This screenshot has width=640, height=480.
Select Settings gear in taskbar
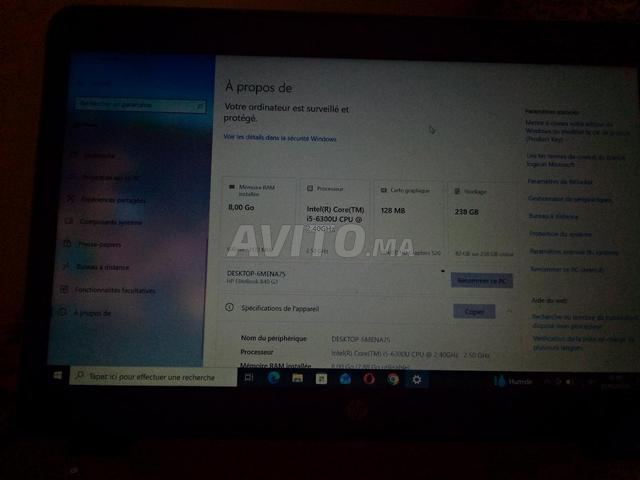tap(417, 380)
